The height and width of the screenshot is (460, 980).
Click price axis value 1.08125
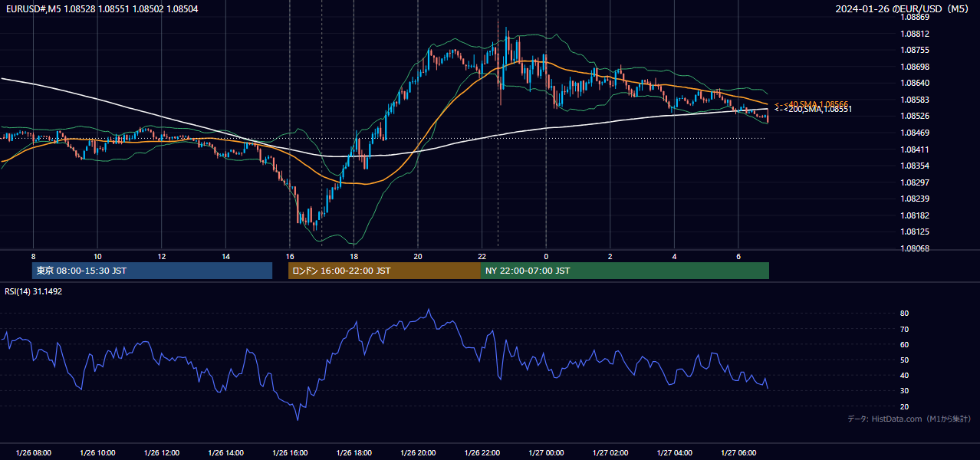tap(916, 232)
